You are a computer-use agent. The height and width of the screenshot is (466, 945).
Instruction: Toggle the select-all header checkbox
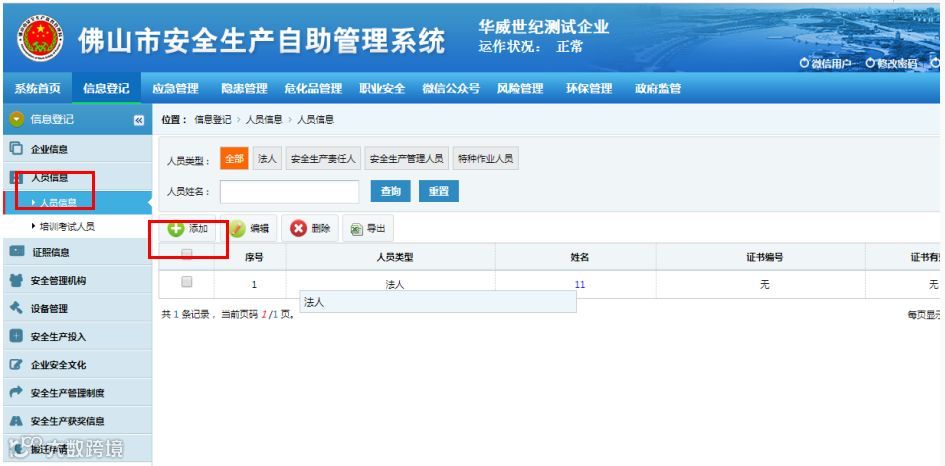(187, 254)
